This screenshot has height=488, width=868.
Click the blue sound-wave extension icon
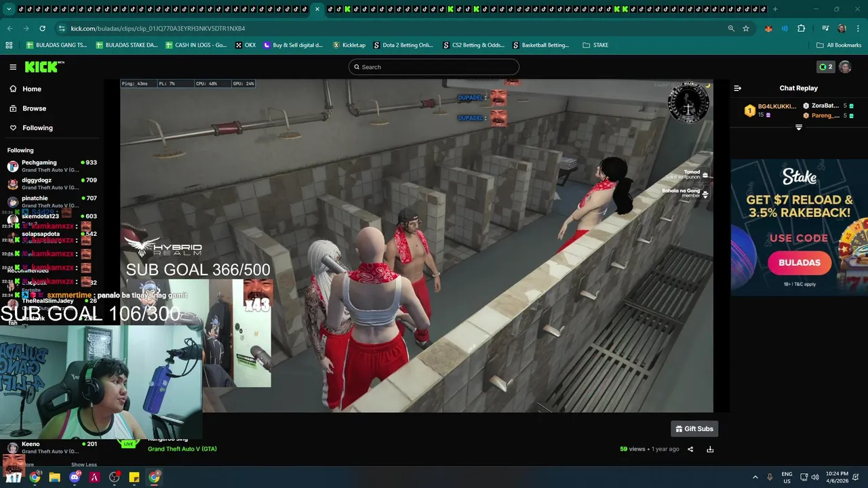pos(785,28)
